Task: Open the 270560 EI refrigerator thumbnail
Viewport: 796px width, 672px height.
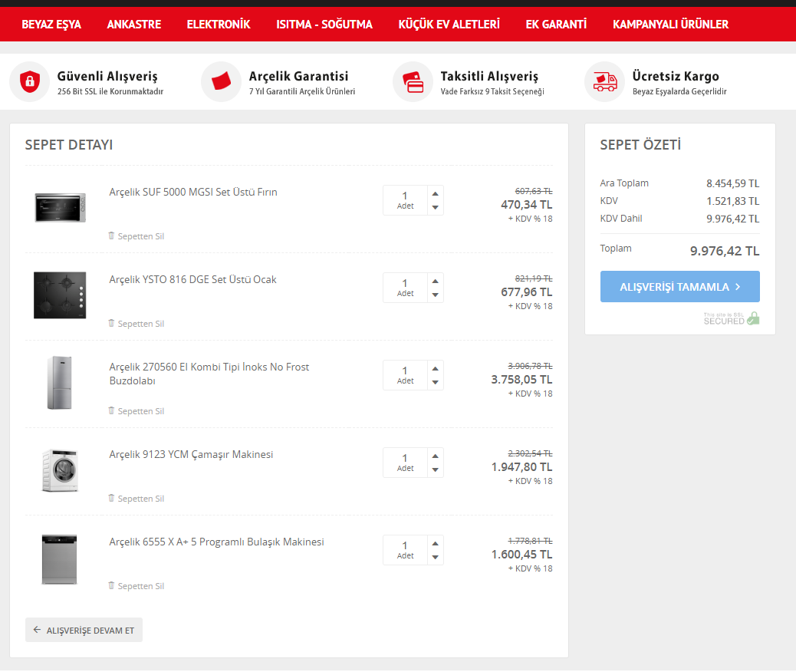Action: coord(59,383)
